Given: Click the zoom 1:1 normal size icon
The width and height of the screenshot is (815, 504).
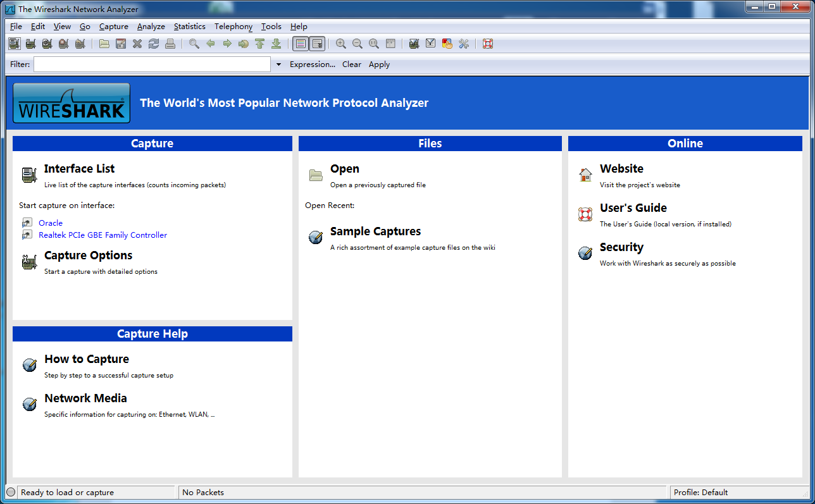Looking at the screenshot, I should 374,44.
